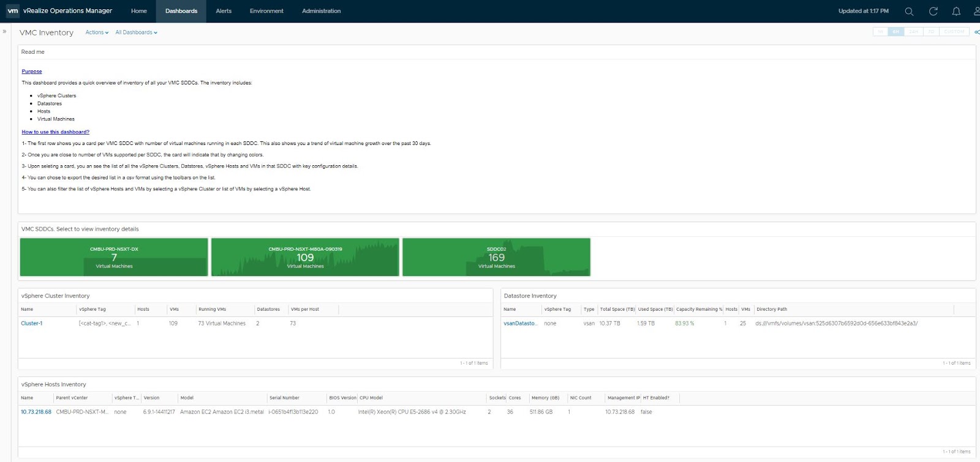Expand the left sidebar with double-chevron icon
The image size is (980, 462).
coord(5,31)
